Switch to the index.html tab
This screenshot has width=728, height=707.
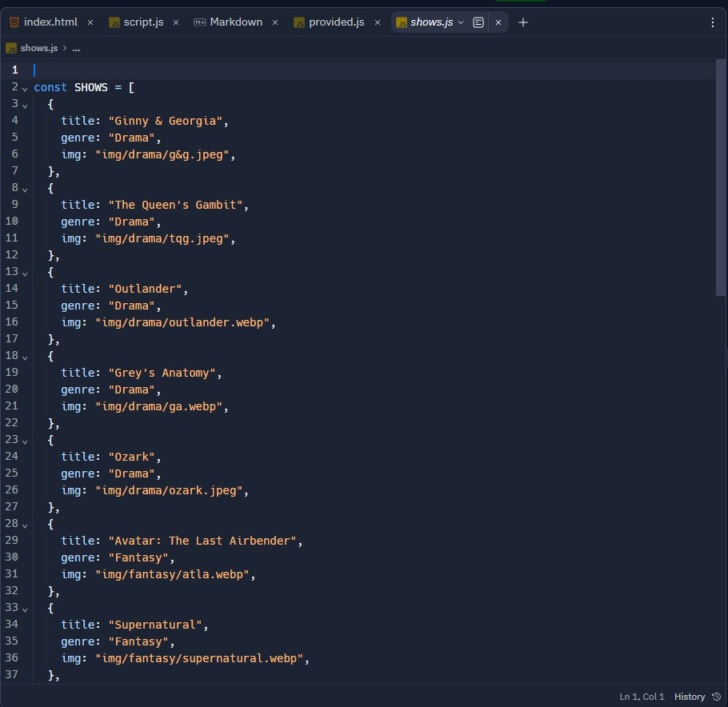click(50, 22)
